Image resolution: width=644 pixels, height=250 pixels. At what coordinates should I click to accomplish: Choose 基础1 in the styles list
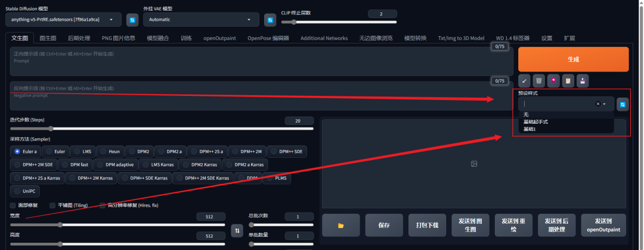[566, 129]
